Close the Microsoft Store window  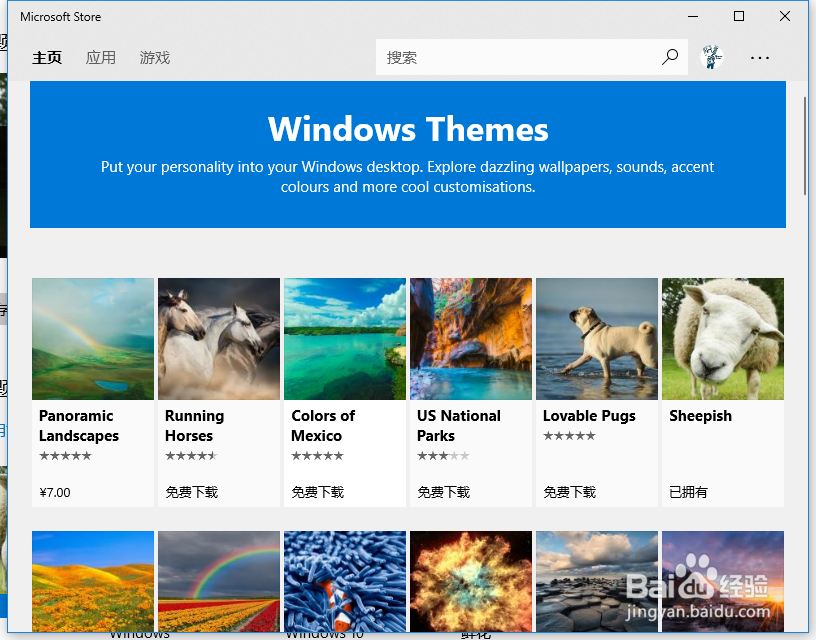pos(785,17)
